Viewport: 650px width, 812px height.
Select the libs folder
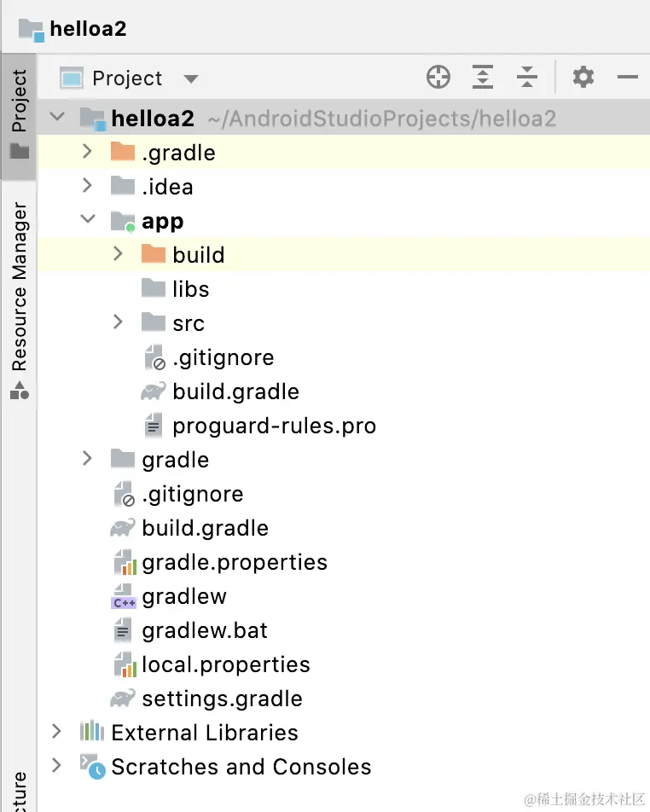click(x=190, y=289)
